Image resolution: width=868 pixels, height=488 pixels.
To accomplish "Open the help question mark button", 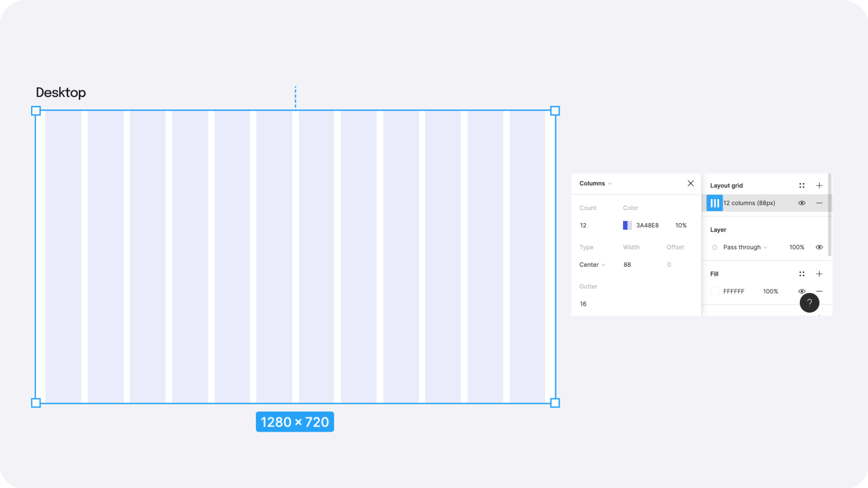I will pos(810,303).
